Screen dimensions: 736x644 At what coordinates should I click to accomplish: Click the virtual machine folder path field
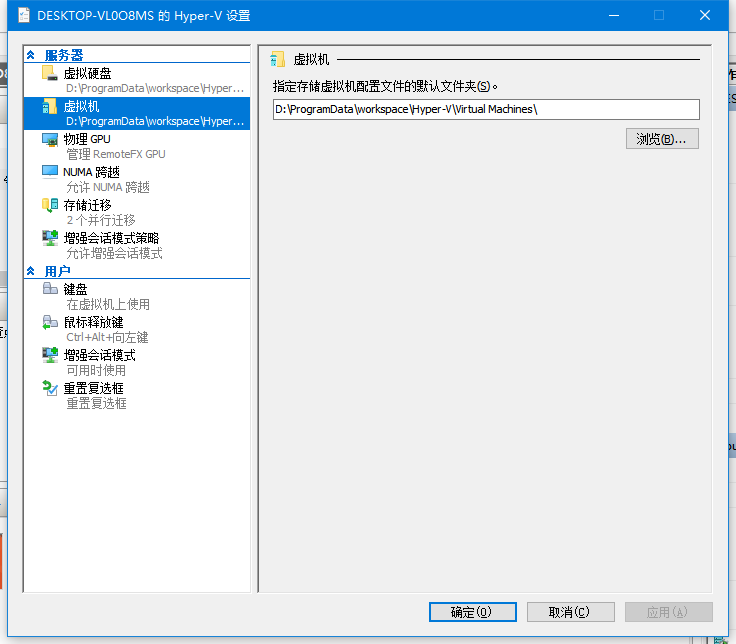tap(486, 109)
